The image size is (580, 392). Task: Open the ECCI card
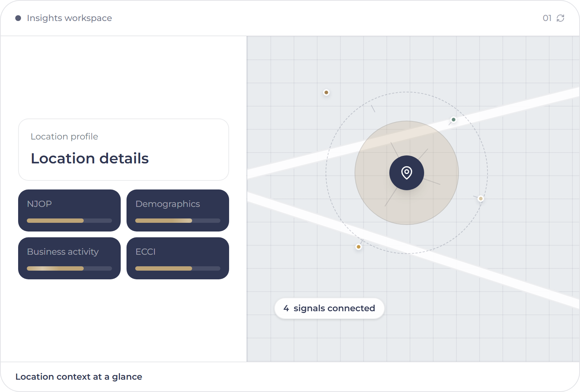click(x=178, y=258)
